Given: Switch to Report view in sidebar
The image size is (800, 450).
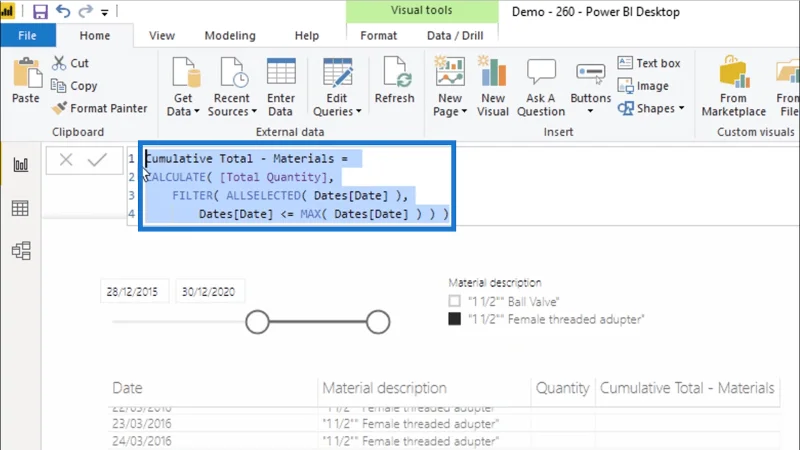Looking at the screenshot, I should [20, 165].
